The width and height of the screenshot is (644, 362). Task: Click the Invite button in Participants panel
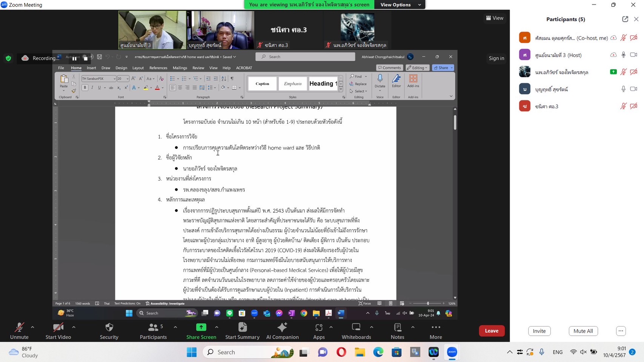coord(539,331)
